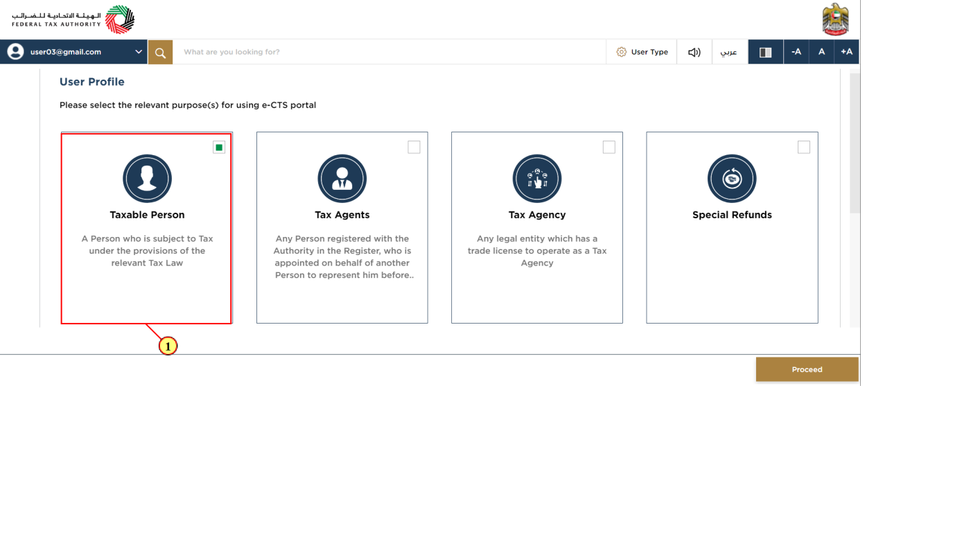This screenshot has height=555, width=980.
Task: Focus the 'What are you looking for?' field
Action: (x=389, y=52)
